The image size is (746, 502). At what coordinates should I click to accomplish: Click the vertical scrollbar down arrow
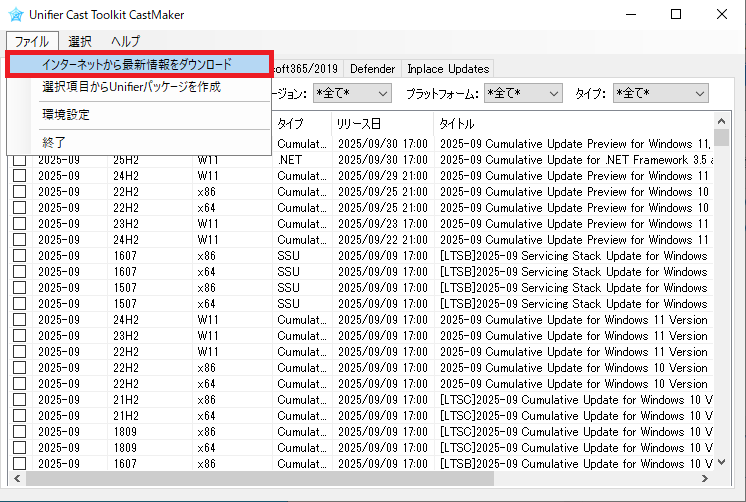[x=721, y=463]
